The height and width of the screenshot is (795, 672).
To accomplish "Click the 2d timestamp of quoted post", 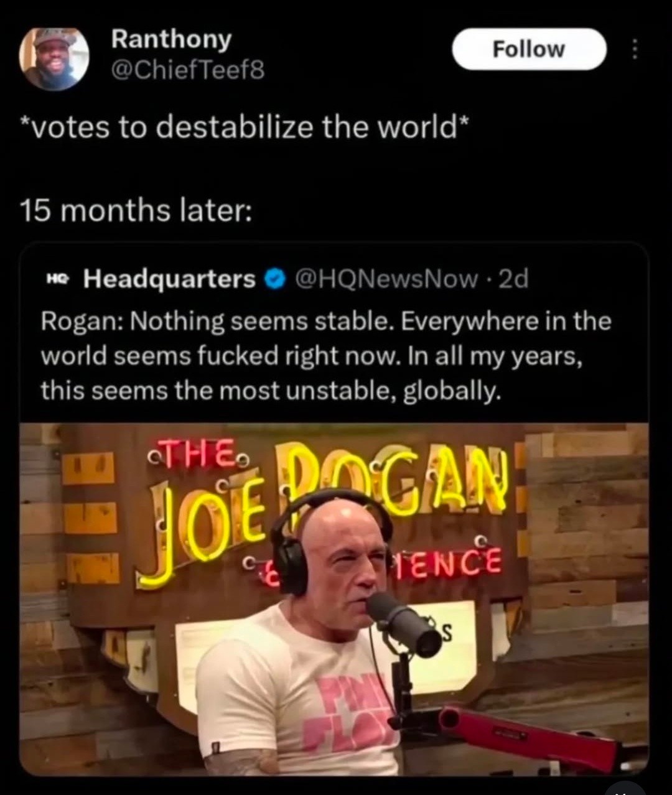I will point(514,280).
